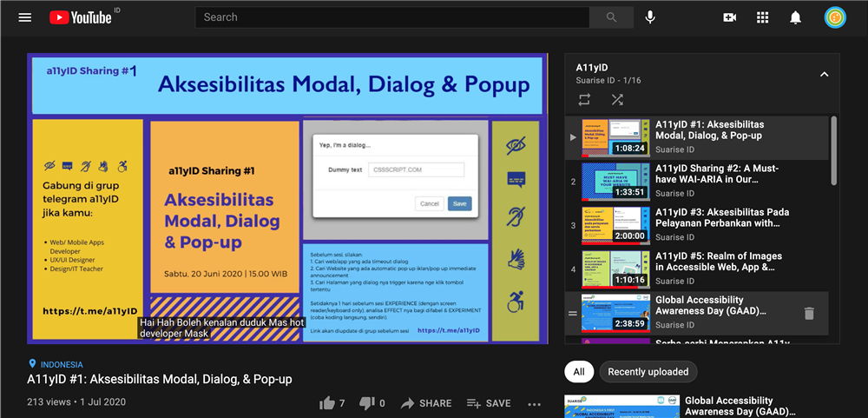Play A11yID #1 thumbnail in playlist
This screenshot has height=418, width=868.
point(615,137)
